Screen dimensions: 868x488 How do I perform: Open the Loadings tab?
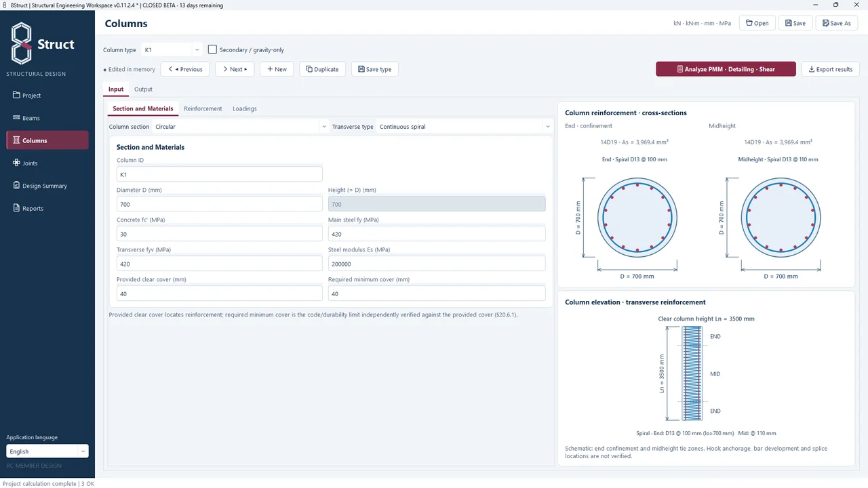[244, 108]
